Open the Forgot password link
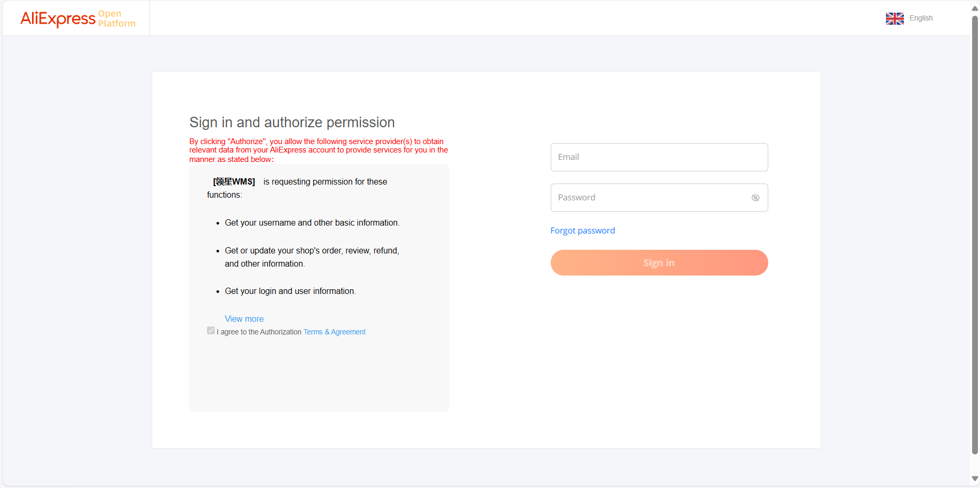Viewport: 980px width, 488px height. (582, 230)
